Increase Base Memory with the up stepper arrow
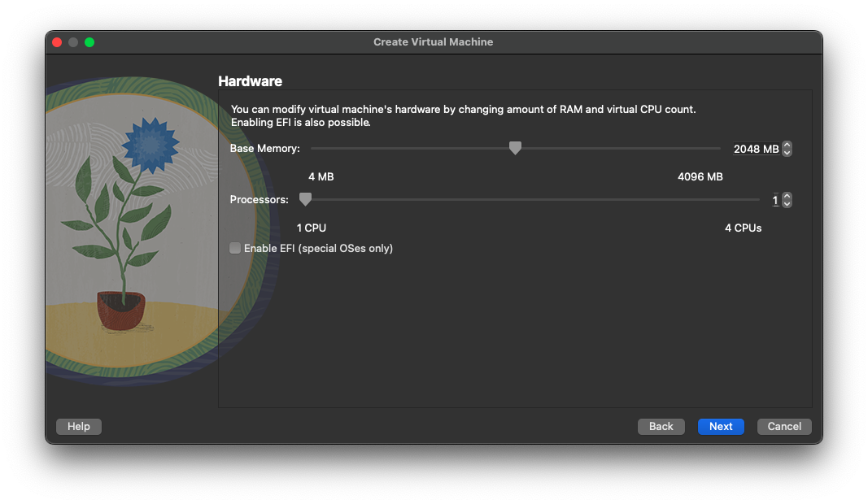The image size is (868, 504). [787, 145]
